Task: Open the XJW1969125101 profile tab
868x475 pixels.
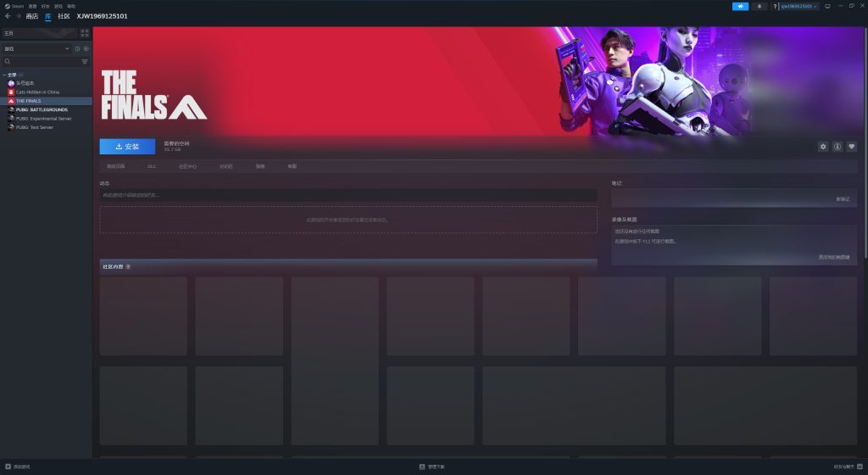Action: (x=102, y=16)
